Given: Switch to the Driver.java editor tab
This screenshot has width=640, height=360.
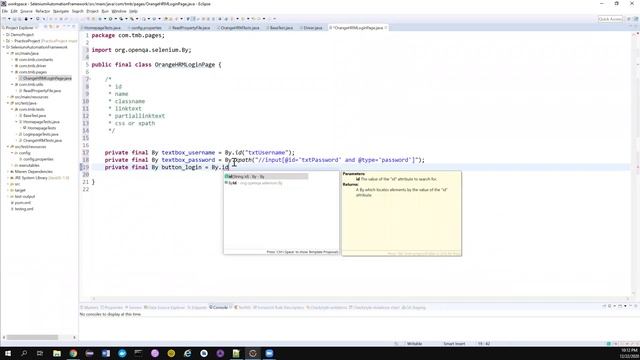Looking at the screenshot, I should click(313, 28).
